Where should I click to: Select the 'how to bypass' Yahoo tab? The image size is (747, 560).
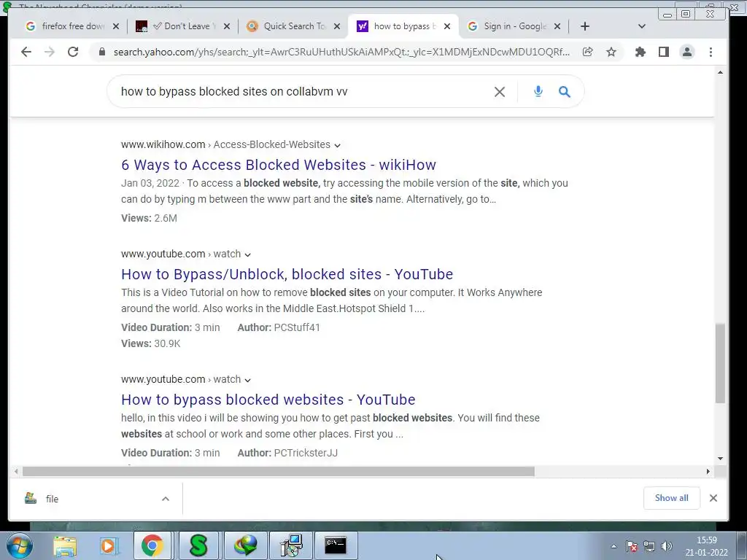tap(403, 26)
